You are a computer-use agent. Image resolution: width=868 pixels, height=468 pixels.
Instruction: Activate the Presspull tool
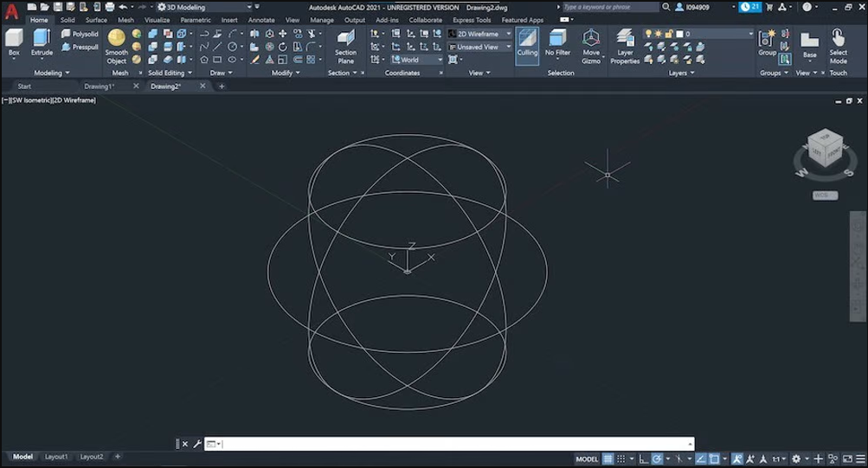click(x=80, y=47)
